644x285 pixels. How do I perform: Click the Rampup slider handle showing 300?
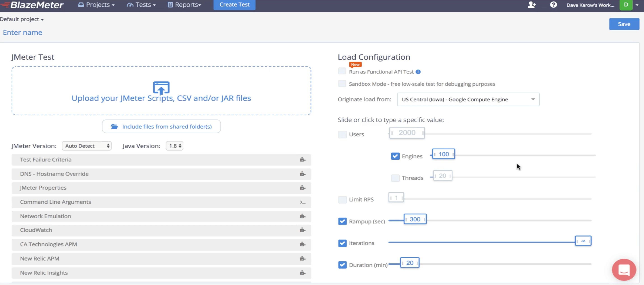point(415,219)
